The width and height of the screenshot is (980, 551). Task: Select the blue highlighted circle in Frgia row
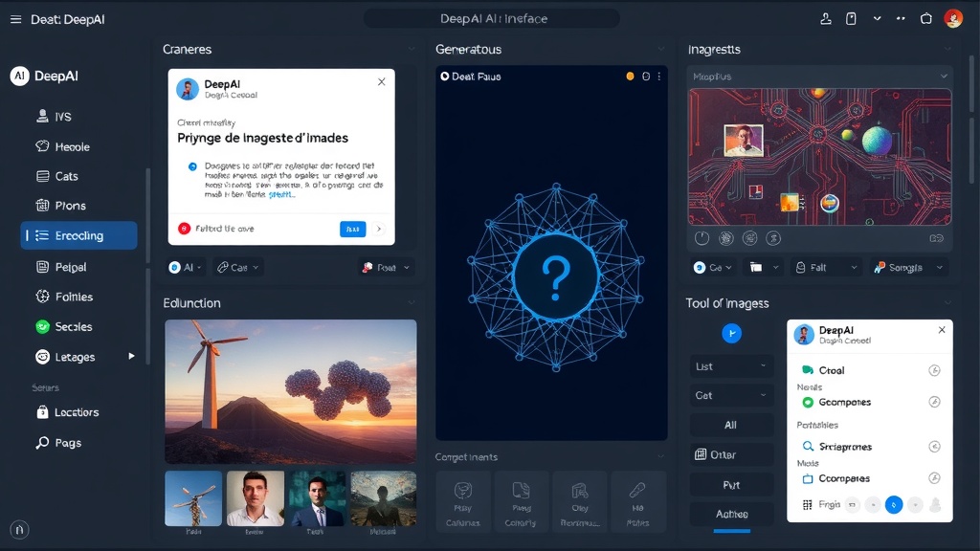(894, 504)
